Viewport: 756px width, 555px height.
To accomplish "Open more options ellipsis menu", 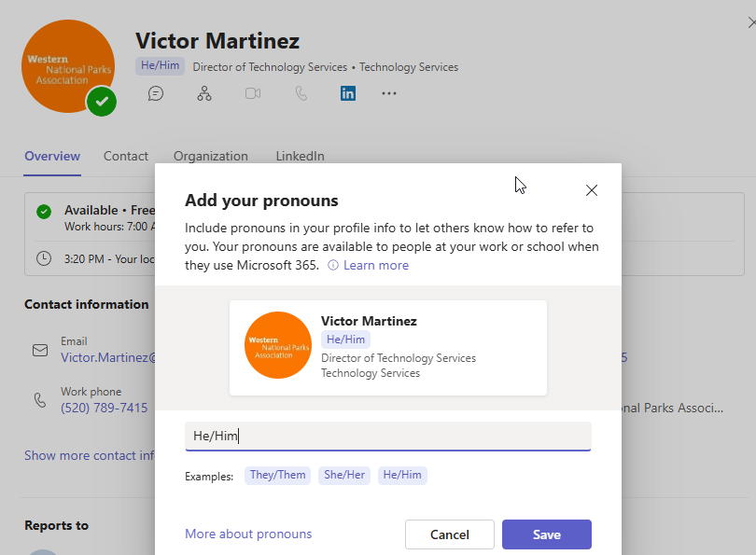I will (x=389, y=93).
